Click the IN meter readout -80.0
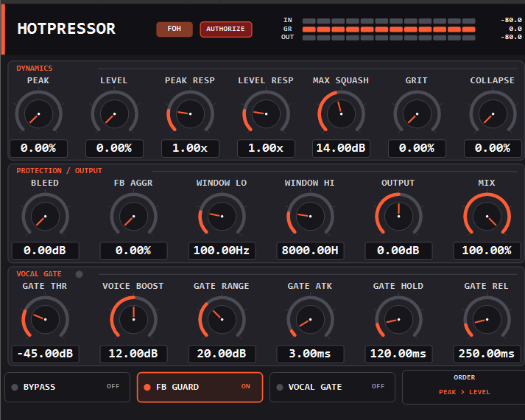This screenshot has width=525, height=420. (511, 20)
